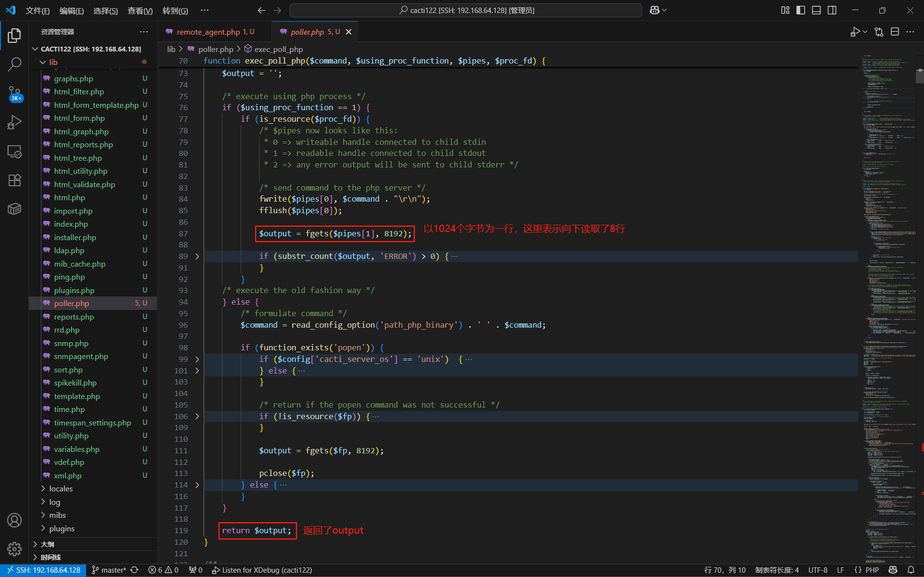Unfold the code at line 99

point(197,359)
